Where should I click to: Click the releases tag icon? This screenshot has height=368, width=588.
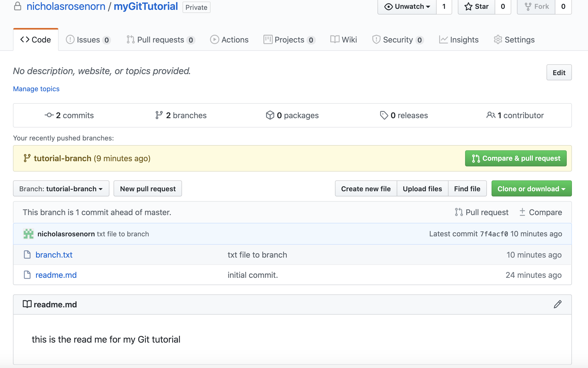(x=384, y=115)
